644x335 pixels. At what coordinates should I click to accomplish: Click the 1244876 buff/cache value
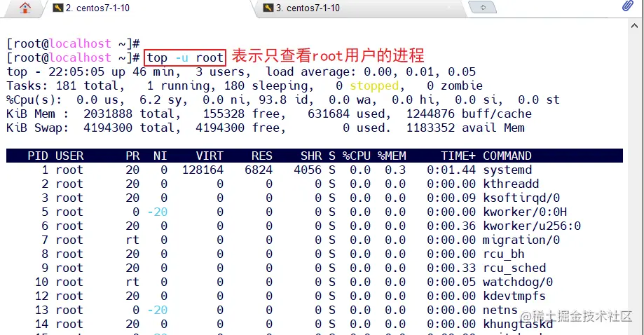click(x=430, y=114)
